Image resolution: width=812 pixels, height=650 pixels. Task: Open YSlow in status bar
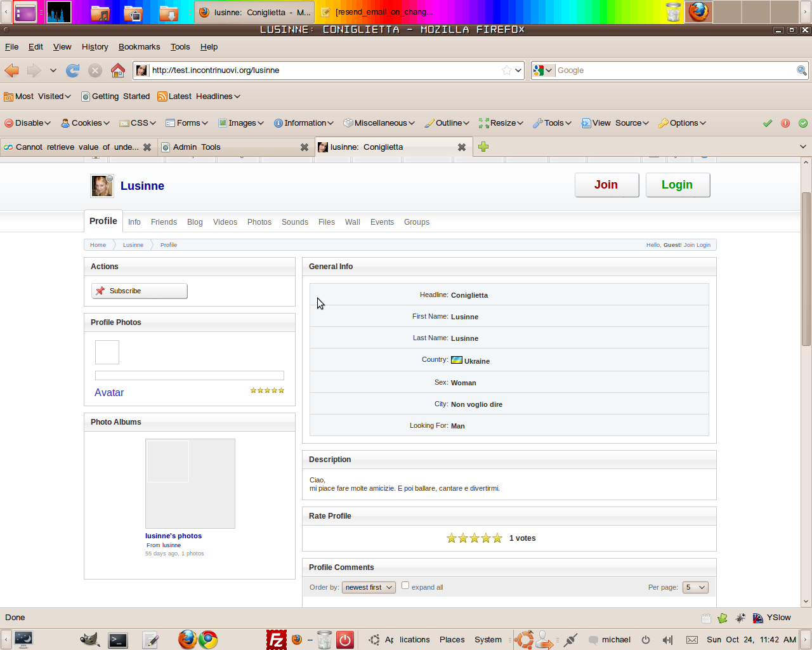click(x=772, y=618)
